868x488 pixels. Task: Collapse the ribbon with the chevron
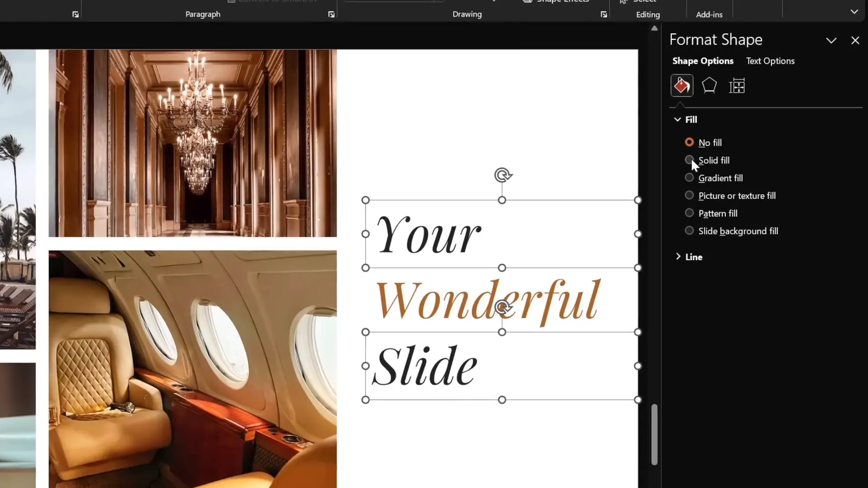pos(854,12)
